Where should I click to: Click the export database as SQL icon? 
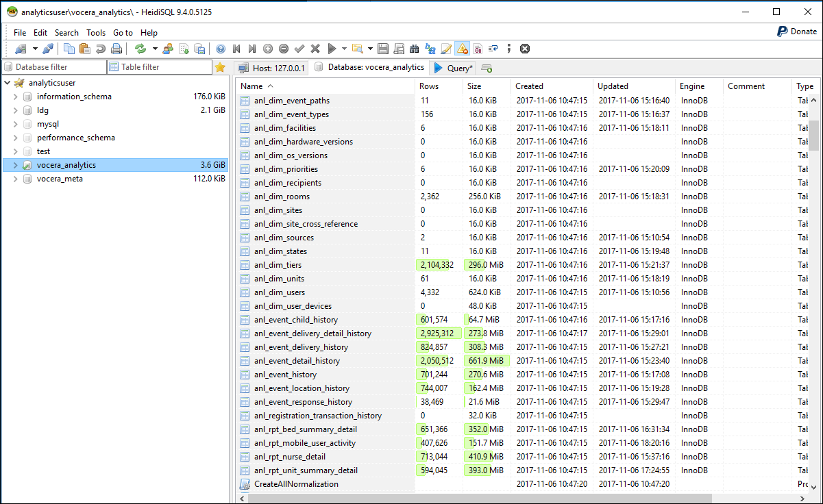(199, 49)
